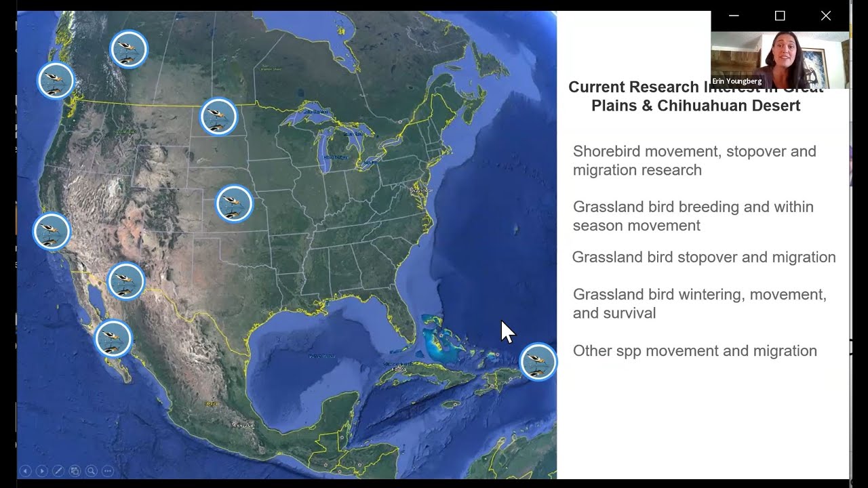
Task: Close the floating video window
Action: [825, 16]
